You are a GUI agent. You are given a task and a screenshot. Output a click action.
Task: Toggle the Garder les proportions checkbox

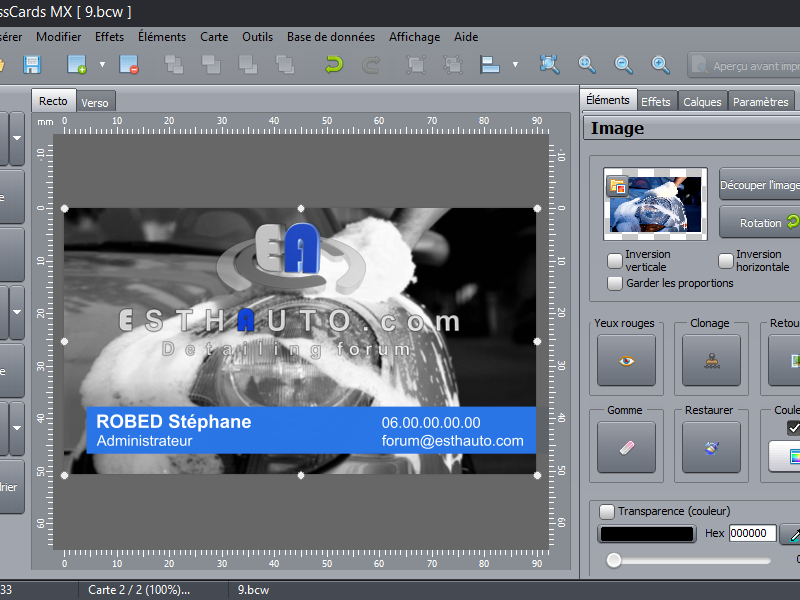click(615, 283)
